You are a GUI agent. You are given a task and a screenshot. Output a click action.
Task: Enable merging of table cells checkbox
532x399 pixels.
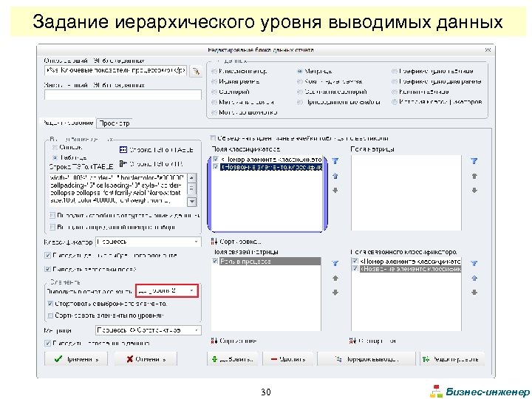(213, 138)
